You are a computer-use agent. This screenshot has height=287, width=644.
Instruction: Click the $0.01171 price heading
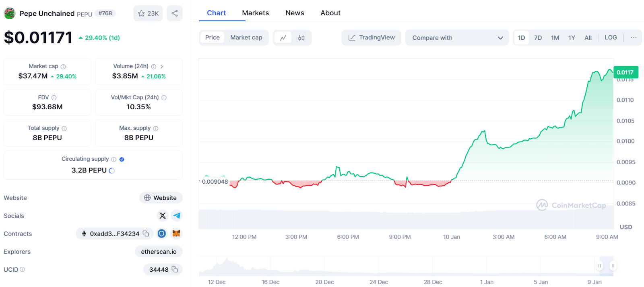click(x=38, y=37)
